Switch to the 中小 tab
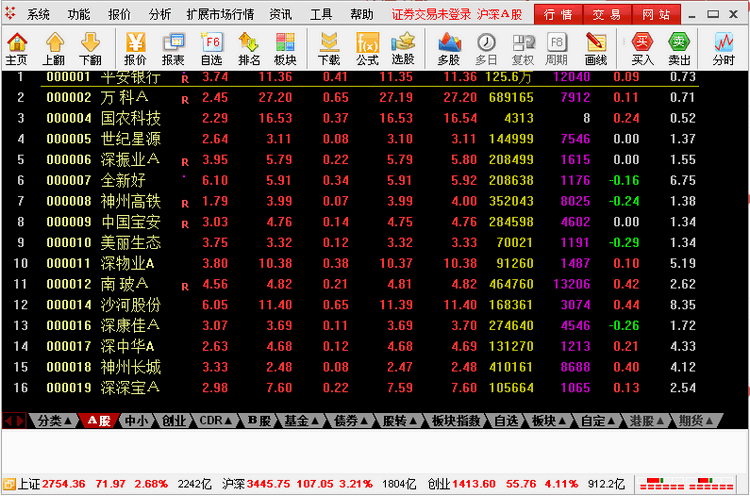Image resolution: width=750 pixels, height=496 pixels. click(x=136, y=421)
